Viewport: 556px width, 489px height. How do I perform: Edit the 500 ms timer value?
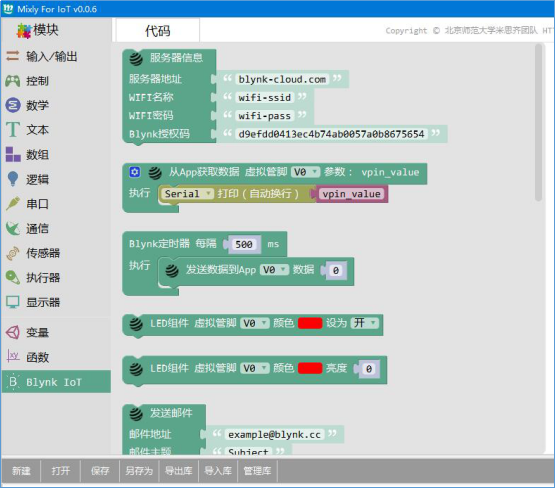pyautogui.click(x=244, y=244)
